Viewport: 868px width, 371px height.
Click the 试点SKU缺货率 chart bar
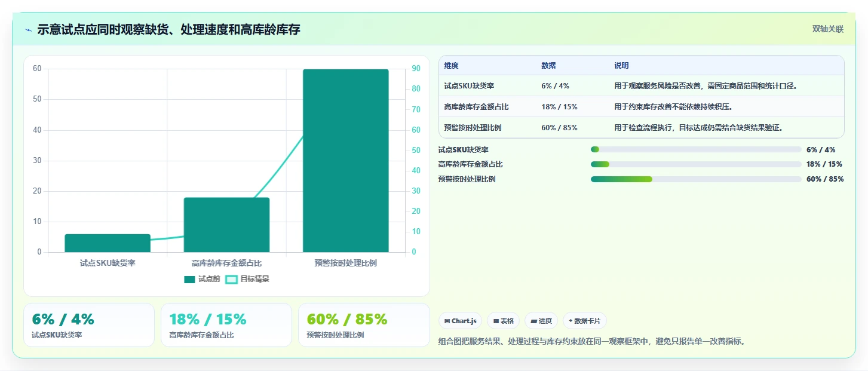click(108, 243)
